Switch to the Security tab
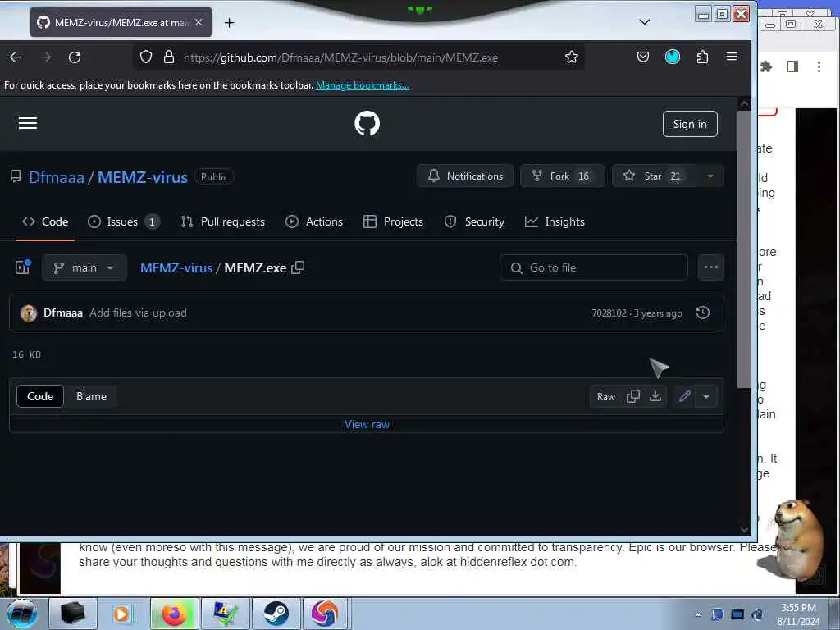The width and height of the screenshot is (840, 630). (x=474, y=221)
